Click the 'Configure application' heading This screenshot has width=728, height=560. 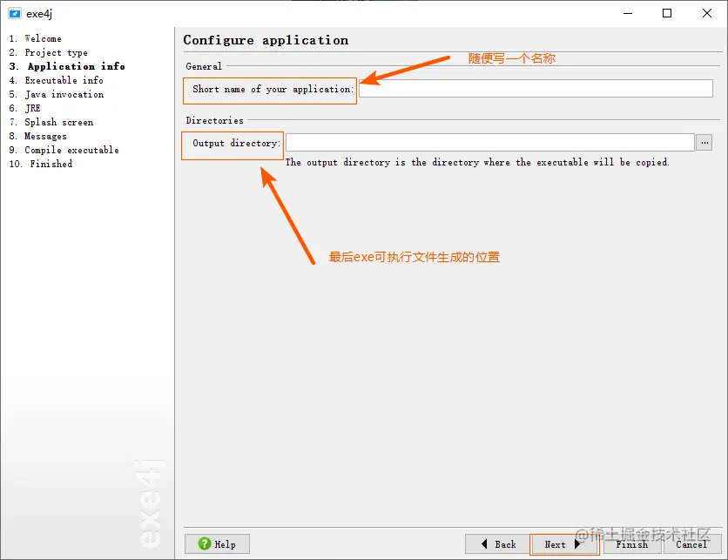(x=266, y=40)
